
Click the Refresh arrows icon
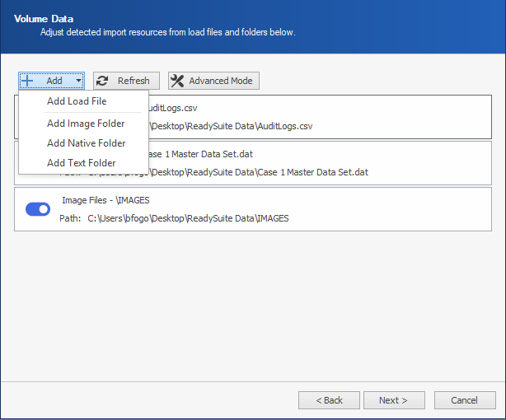click(x=103, y=81)
